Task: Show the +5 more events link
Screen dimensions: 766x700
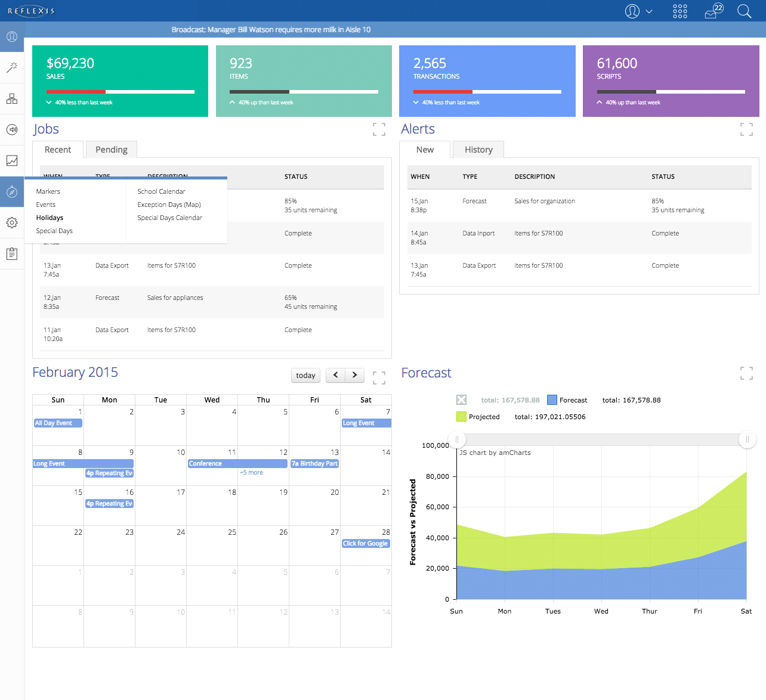Action: tap(251, 472)
